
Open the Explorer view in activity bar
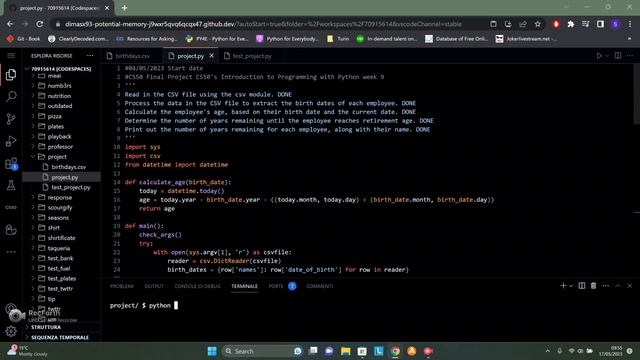coord(11,74)
